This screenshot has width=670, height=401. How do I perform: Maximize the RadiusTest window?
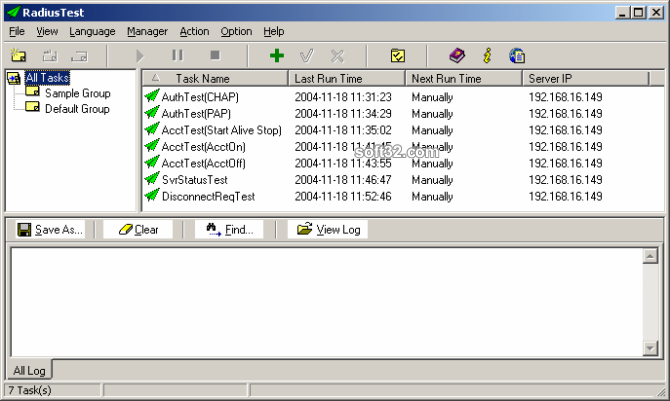(639, 12)
